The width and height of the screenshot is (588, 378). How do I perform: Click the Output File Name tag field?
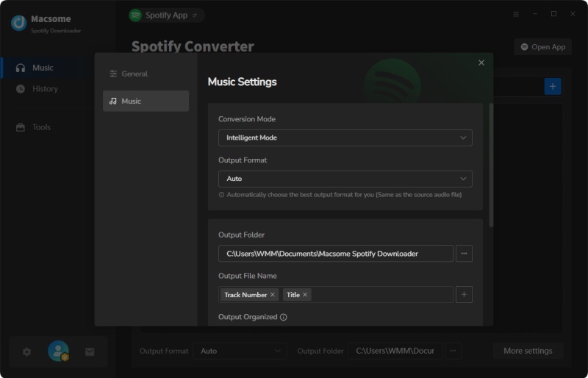(336, 295)
